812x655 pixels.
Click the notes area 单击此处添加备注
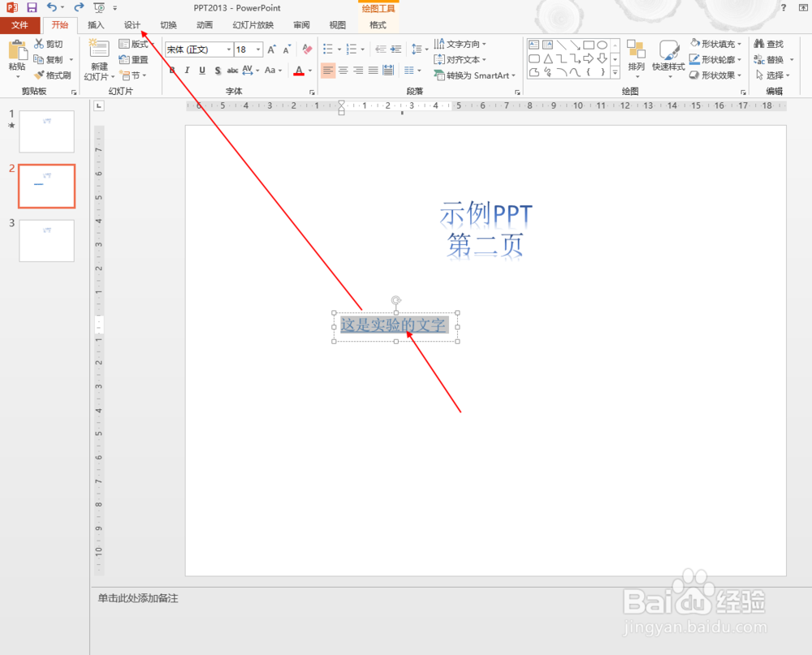pos(138,598)
